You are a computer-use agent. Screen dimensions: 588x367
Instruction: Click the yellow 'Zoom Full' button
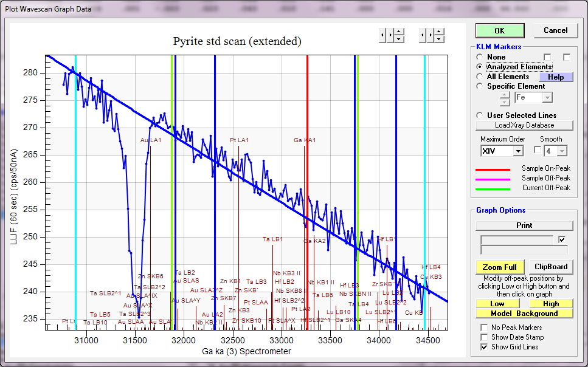tap(499, 267)
